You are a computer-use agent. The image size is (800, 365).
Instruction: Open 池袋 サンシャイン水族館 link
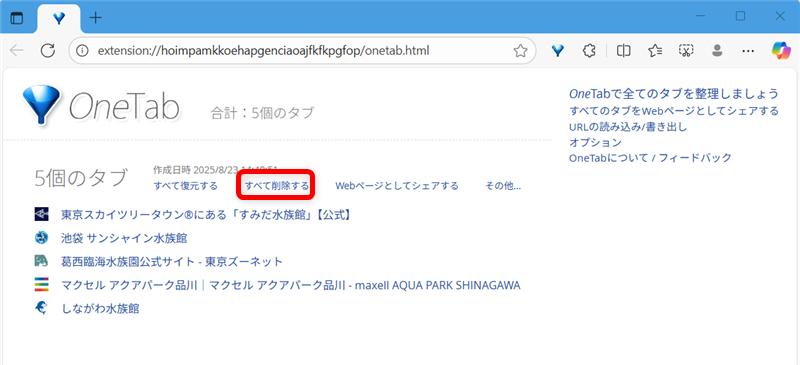point(124,238)
